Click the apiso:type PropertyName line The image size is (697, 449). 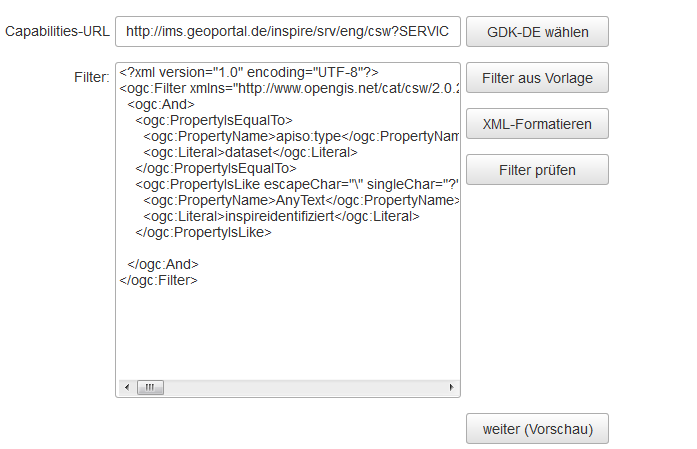click(300, 137)
